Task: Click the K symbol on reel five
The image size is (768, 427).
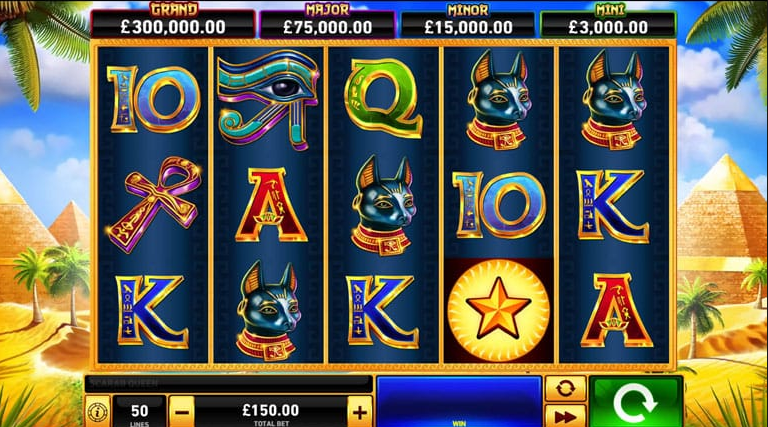Action: point(612,205)
